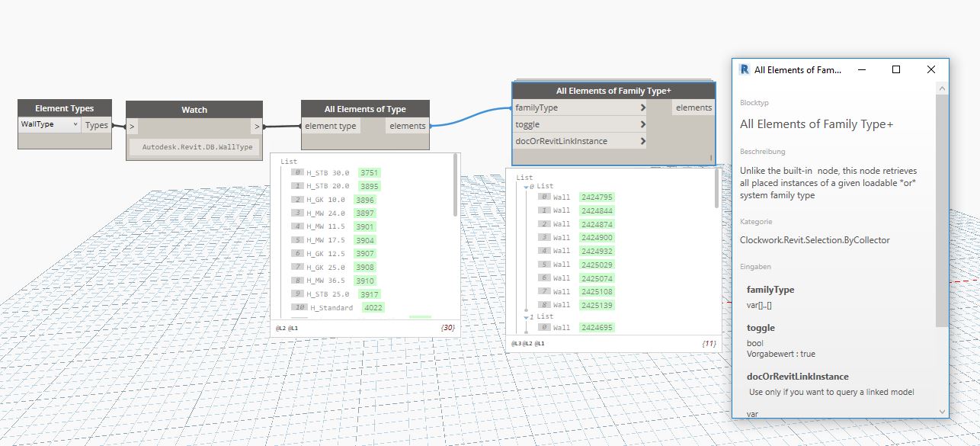The width and height of the screenshot is (980, 446).
Task: Click the {30} item count
Action: (x=448, y=328)
